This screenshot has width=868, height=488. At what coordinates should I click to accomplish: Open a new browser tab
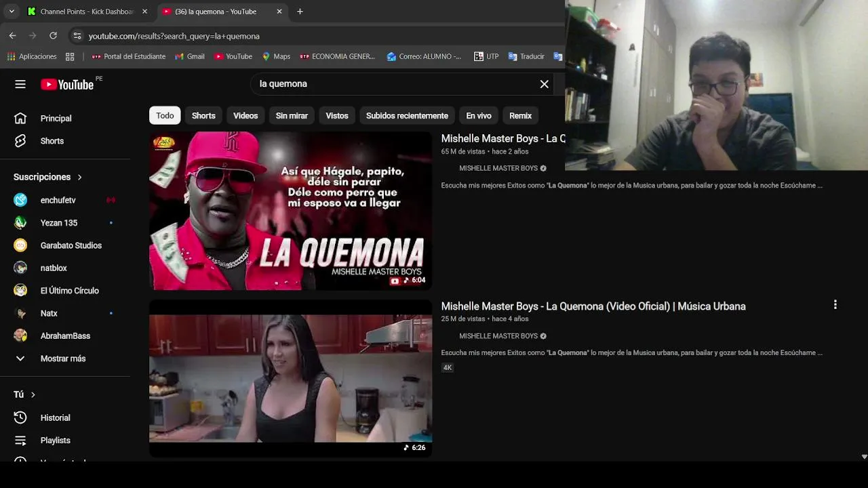pyautogui.click(x=300, y=12)
